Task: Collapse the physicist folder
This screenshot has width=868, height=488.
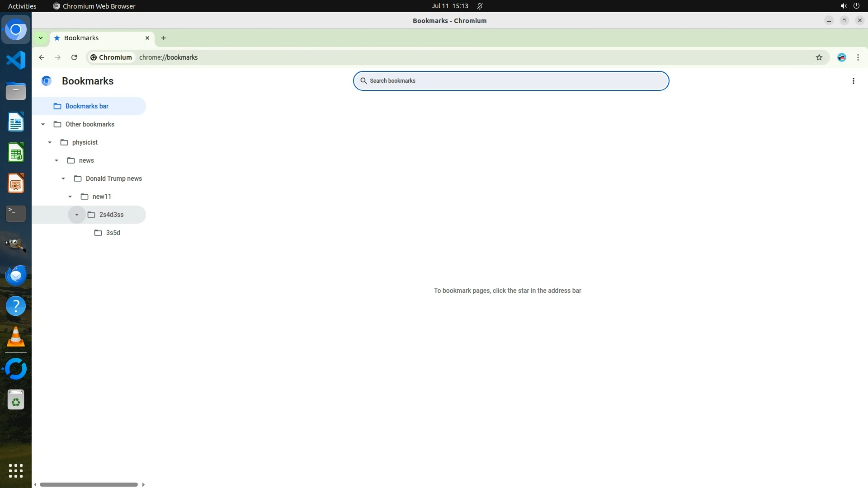Action: [x=50, y=142]
